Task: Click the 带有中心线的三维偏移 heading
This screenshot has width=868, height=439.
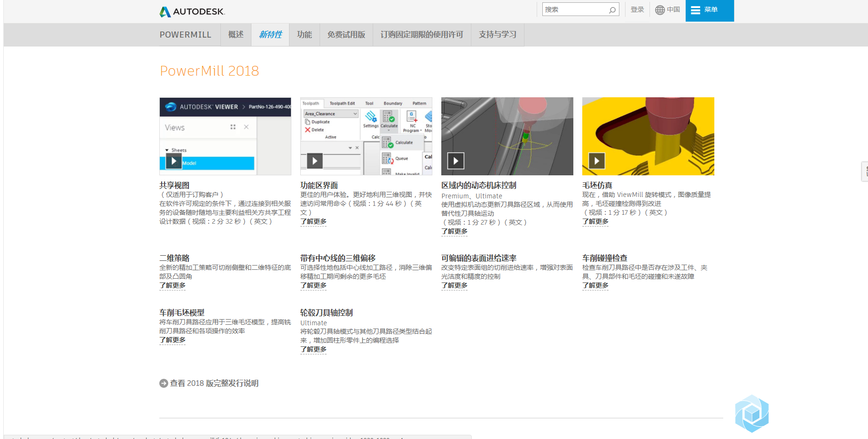Action: [x=338, y=258]
